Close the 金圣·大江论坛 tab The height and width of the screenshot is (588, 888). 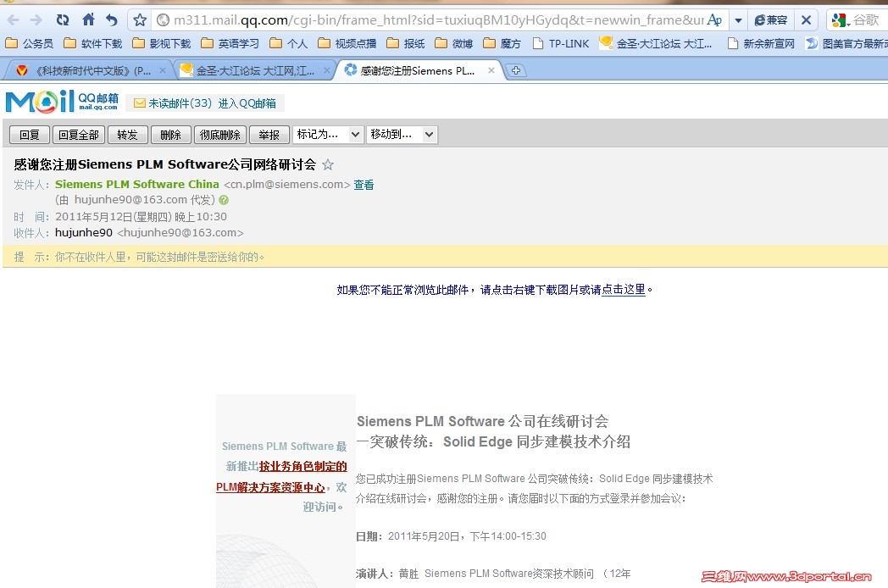click(327, 71)
